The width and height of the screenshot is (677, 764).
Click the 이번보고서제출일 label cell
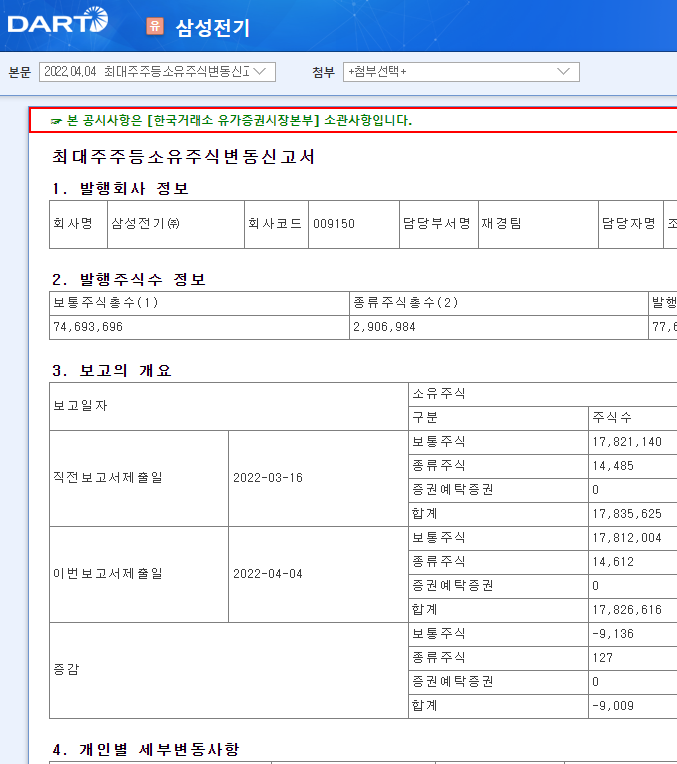[139, 574]
